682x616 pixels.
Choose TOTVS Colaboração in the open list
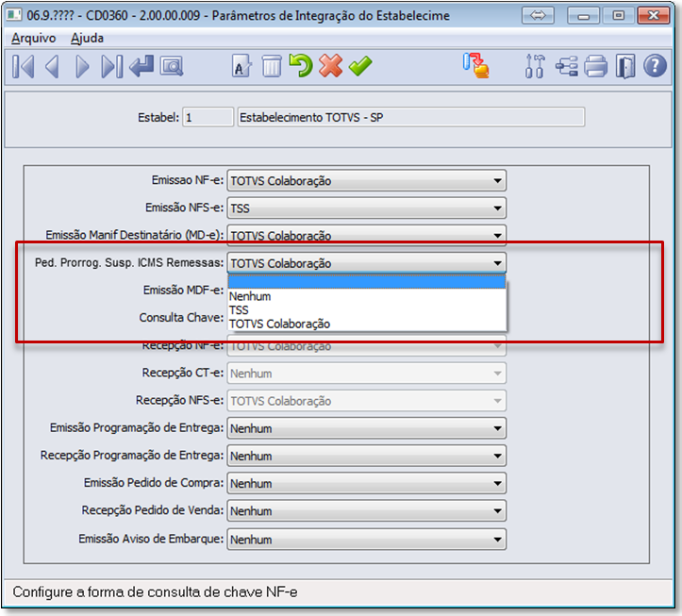click(x=367, y=325)
